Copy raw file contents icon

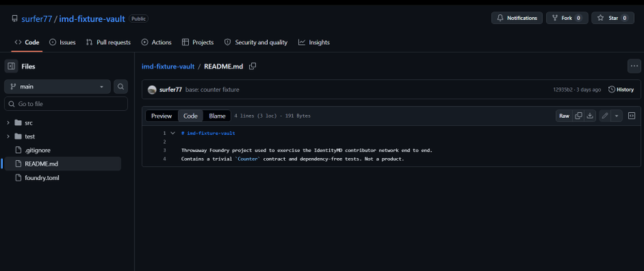click(x=578, y=116)
